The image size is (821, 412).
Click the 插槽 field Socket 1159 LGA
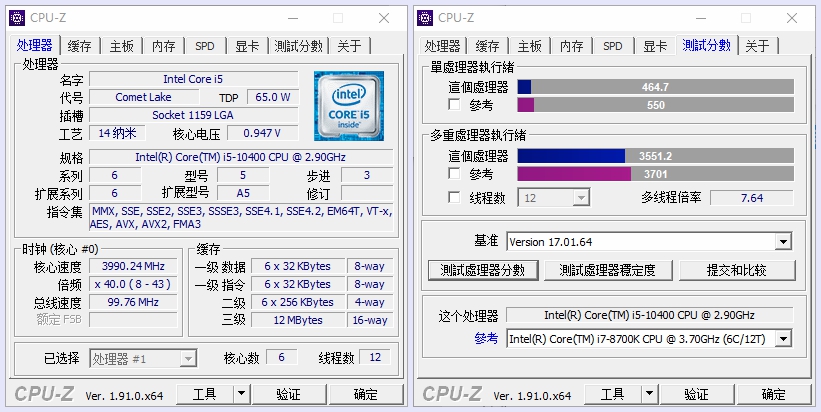coord(194,115)
